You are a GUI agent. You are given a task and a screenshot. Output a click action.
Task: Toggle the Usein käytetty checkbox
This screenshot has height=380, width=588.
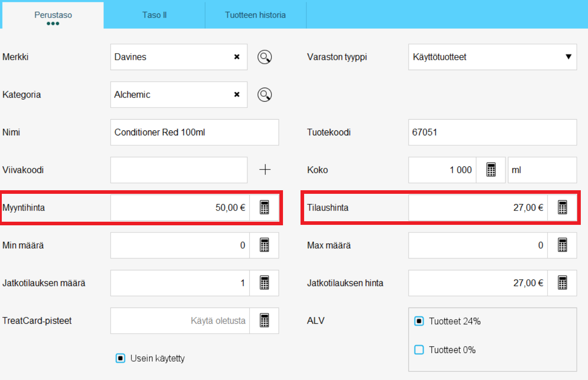[x=121, y=358]
